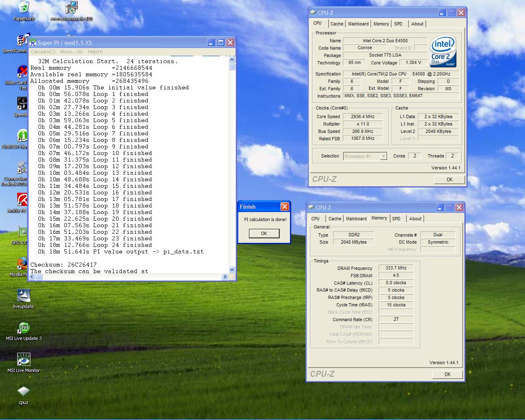
Task: Click the Name field Intel Core 2 Duo E4500
Action: [x=385, y=41]
